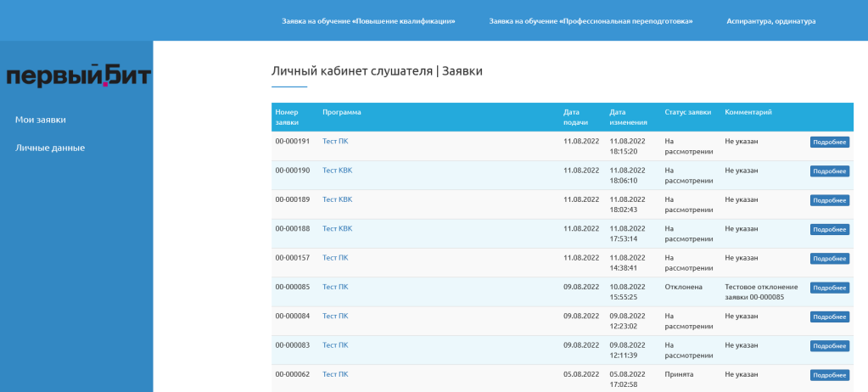Image resolution: width=868 pixels, height=392 pixels.
Task: Click Подробнее for request 00-000190
Action: [x=829, y=171]
